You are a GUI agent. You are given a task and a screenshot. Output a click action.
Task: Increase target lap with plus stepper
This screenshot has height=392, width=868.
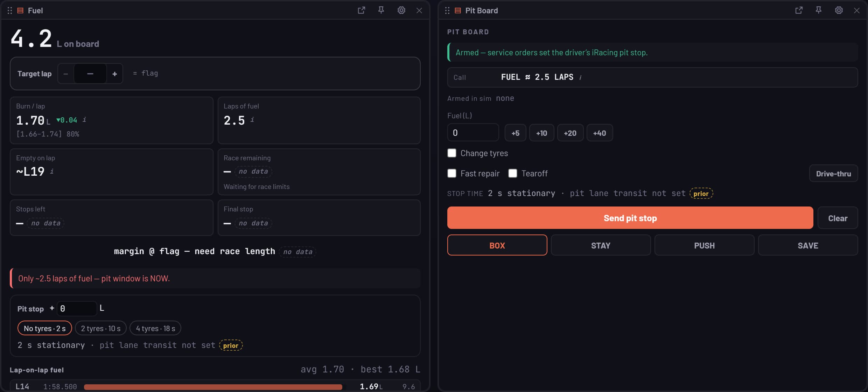point(114,74)
